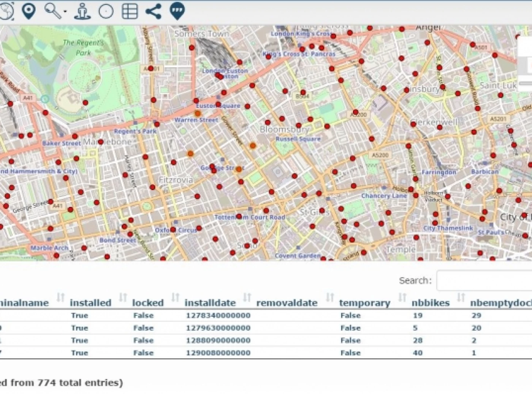Click the red marker in Regent's Park
Image resolution: width=532 pixels, height=394 pixels.
click(x=85, y=102)
